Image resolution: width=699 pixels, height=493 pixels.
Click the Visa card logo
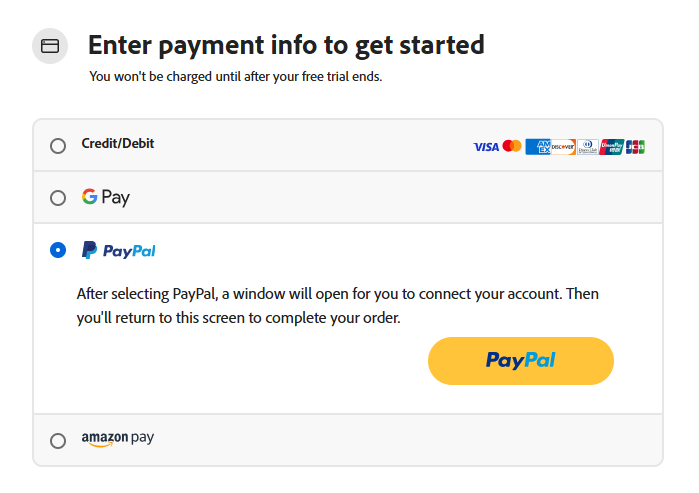tap(486, 147)
